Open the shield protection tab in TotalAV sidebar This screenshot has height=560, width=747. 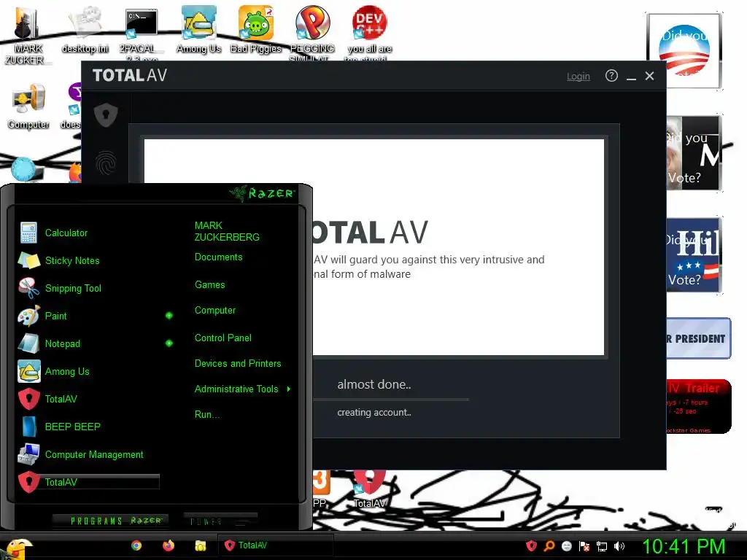click(x=106, y=114)
